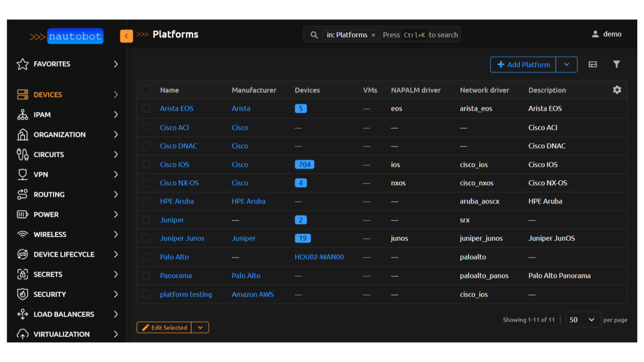Open the Juniper Junos platform link
The width and height of the screenshot is (644, 362).
click(182, 238)
